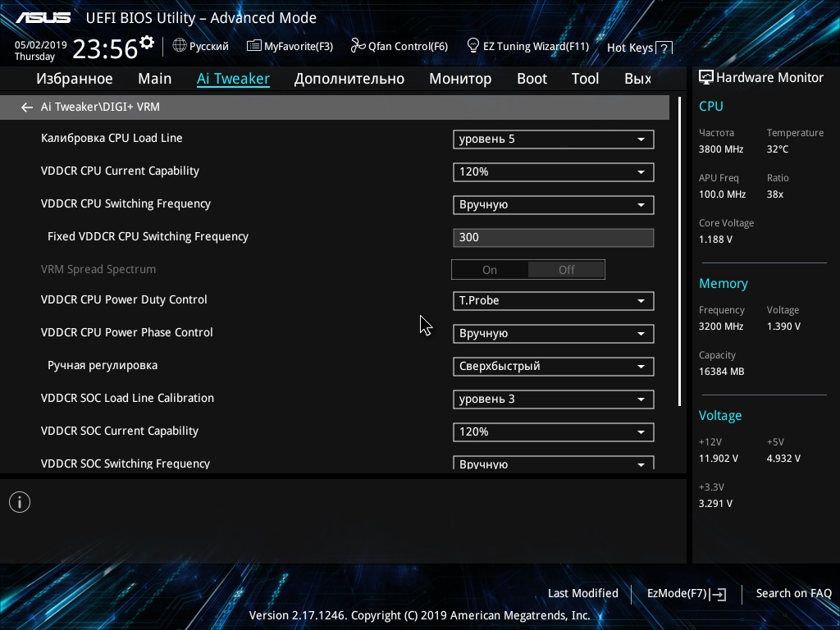Select Калибровка CPU Load Line row label
Viewport: 840px width, 630px height.
click(112, 138)
